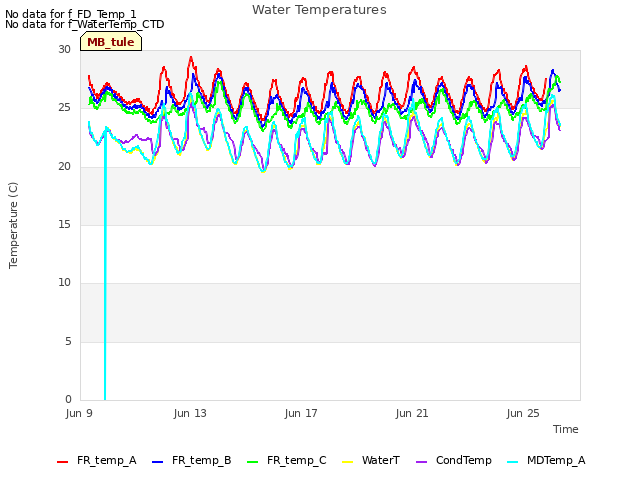Click the cyan MDTemp_A legend swatch
Screen dimensions: 640x480
tap(513, 462)
